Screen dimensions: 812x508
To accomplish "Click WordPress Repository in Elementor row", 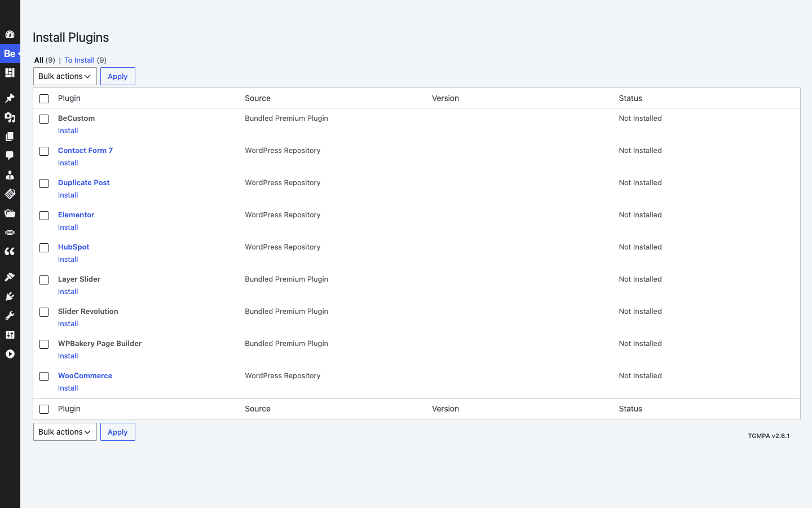I will pyautogui.click(x=283, y=214).
